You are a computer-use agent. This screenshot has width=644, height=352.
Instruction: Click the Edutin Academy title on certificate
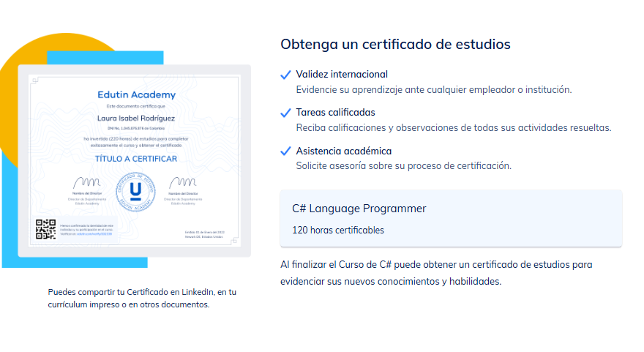coord(136,95)
